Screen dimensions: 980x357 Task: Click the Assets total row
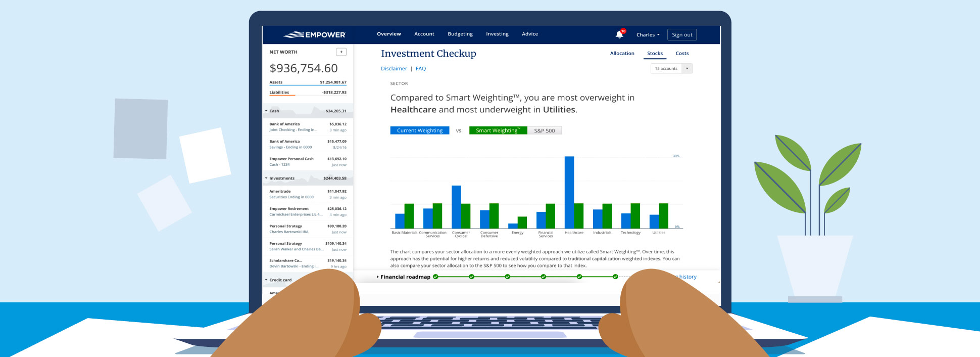point(308,82)
